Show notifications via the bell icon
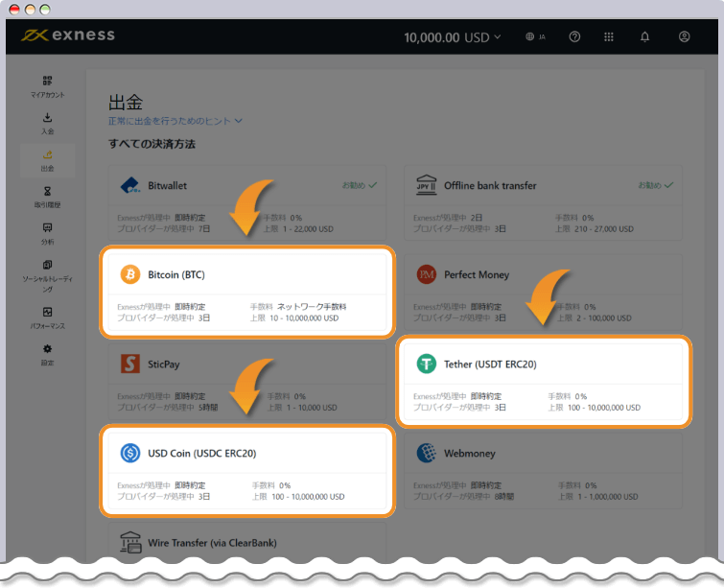The height and width of the screenshot is (588, 724). point(645,37)
